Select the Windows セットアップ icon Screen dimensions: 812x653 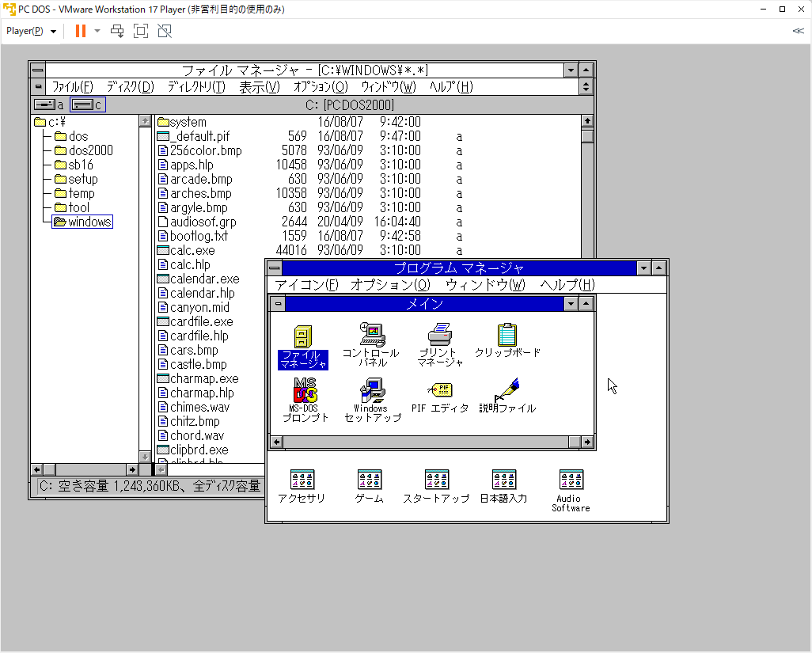click(372, 401)
